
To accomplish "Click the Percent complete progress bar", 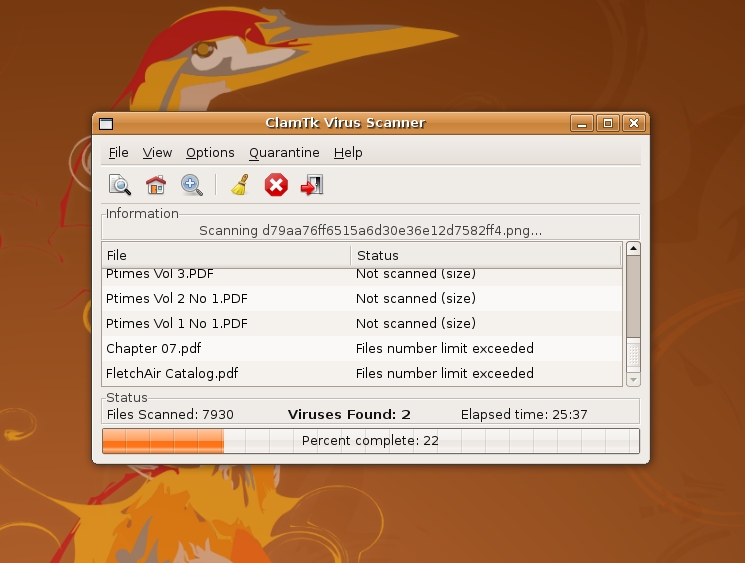I will pyautogui.click(x=370, y=441).
